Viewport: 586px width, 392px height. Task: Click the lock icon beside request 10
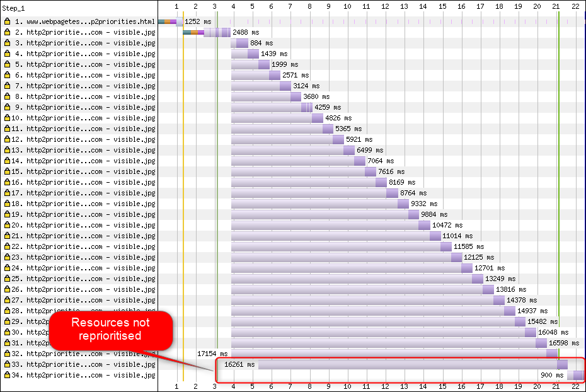7,118
